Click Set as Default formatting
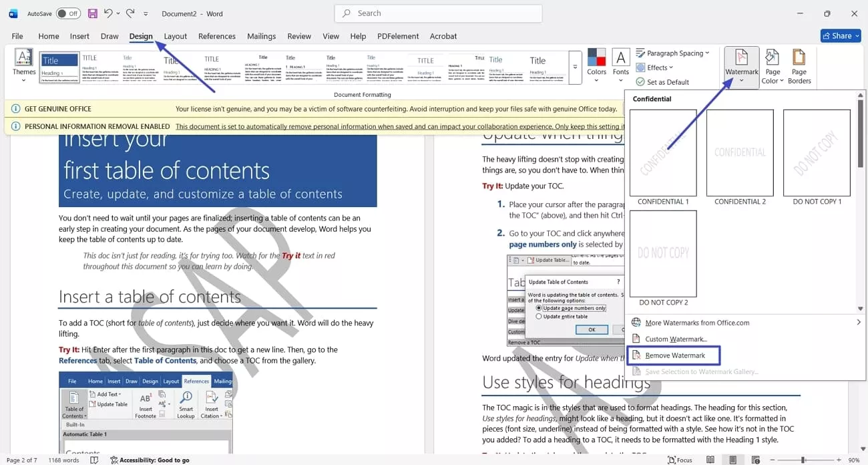 (668, 82)
